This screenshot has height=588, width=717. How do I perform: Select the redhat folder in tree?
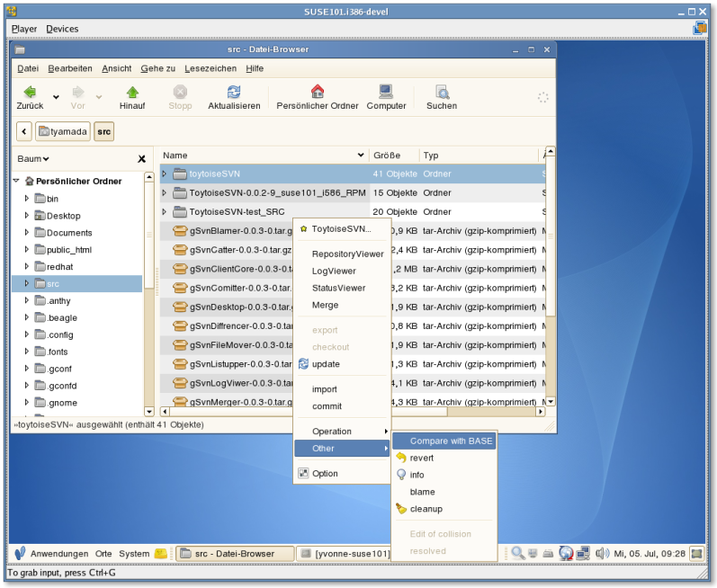point(60,267)
